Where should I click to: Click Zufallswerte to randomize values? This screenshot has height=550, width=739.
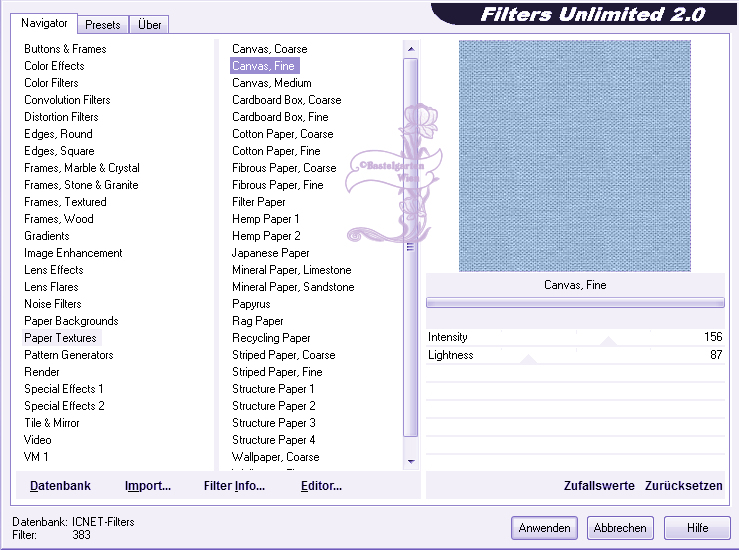(599, 486)
